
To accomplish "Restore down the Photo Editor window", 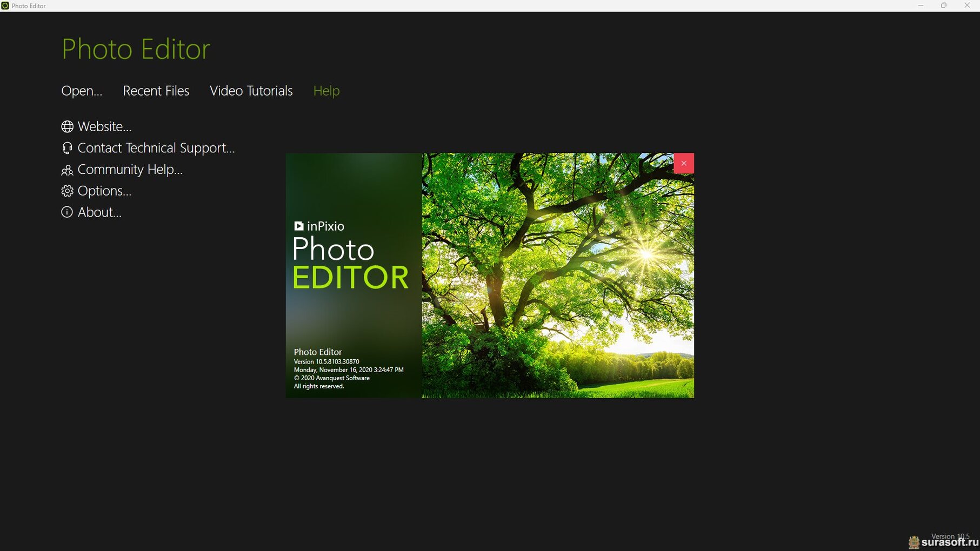I will click(944, 5).
